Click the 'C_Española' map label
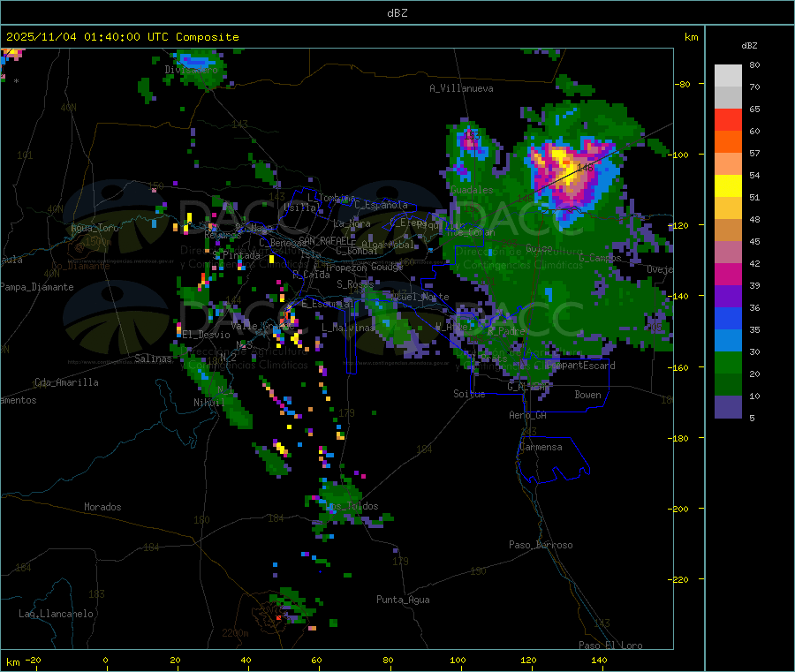This screenshot has height=672, width=795. (381, 205)
